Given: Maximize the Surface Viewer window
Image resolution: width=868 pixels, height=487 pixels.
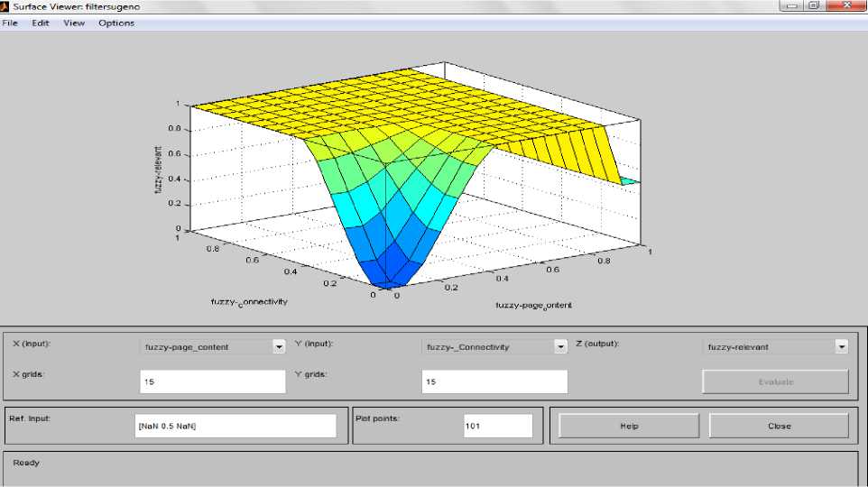Looking at the screenshot, I should 815,5.
